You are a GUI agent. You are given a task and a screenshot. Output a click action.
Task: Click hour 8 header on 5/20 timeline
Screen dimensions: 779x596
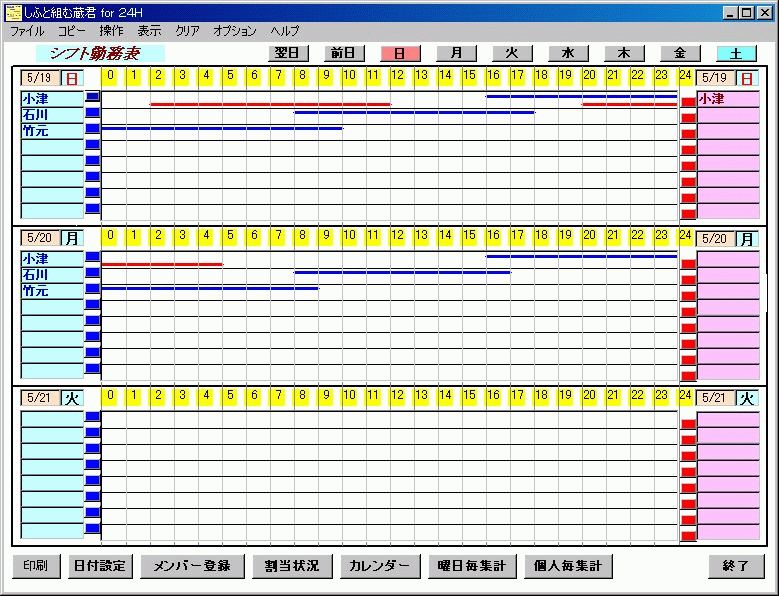coord(302,235)
